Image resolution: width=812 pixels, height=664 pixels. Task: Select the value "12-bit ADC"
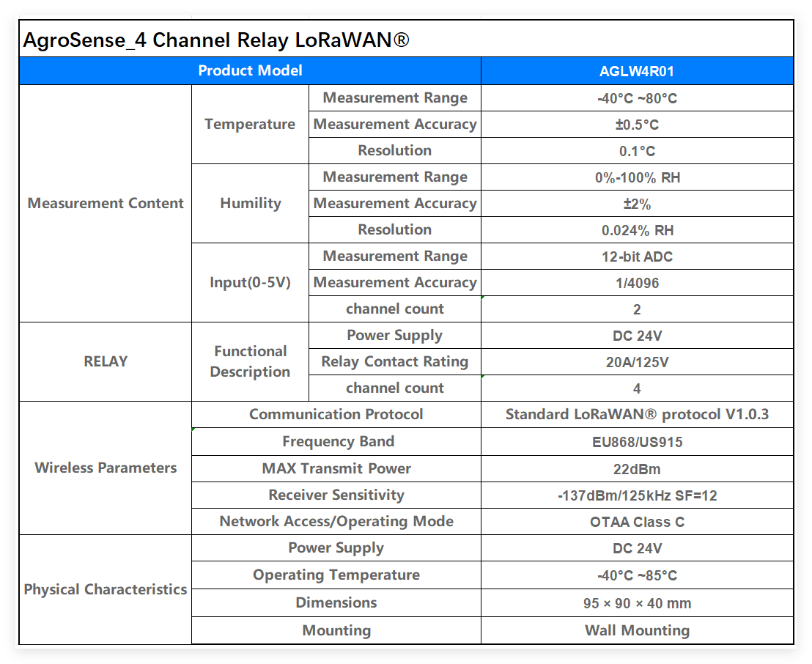click(637, 257)
